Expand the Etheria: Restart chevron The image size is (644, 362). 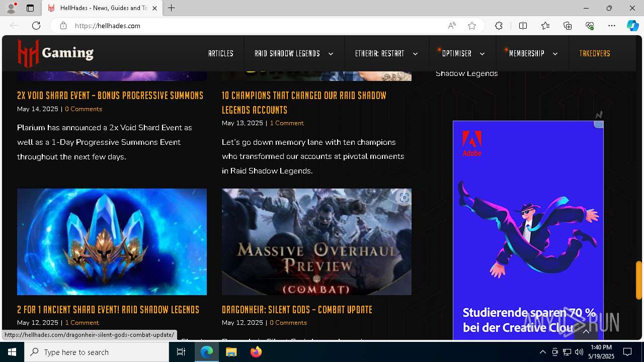click(415, 54)
